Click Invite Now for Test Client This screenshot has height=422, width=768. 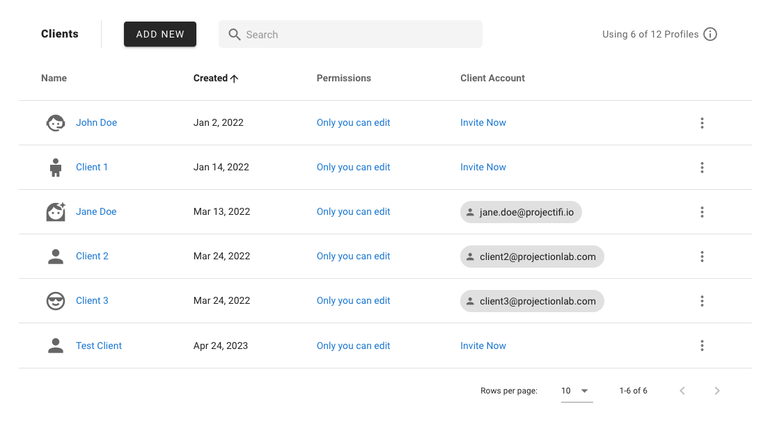pos(483,346)
